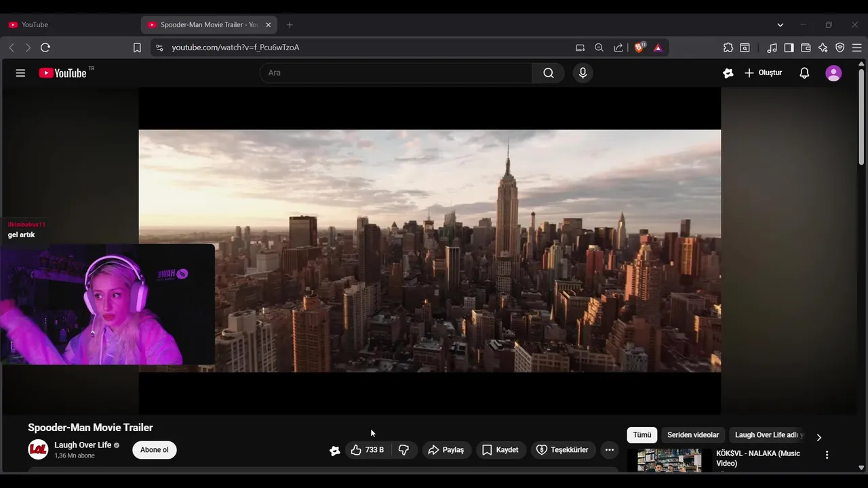The height and width of the screenshot is (488, 868).
Task: Click the video title Spooder-Man Movie Trailer
Action: point(90,428)
